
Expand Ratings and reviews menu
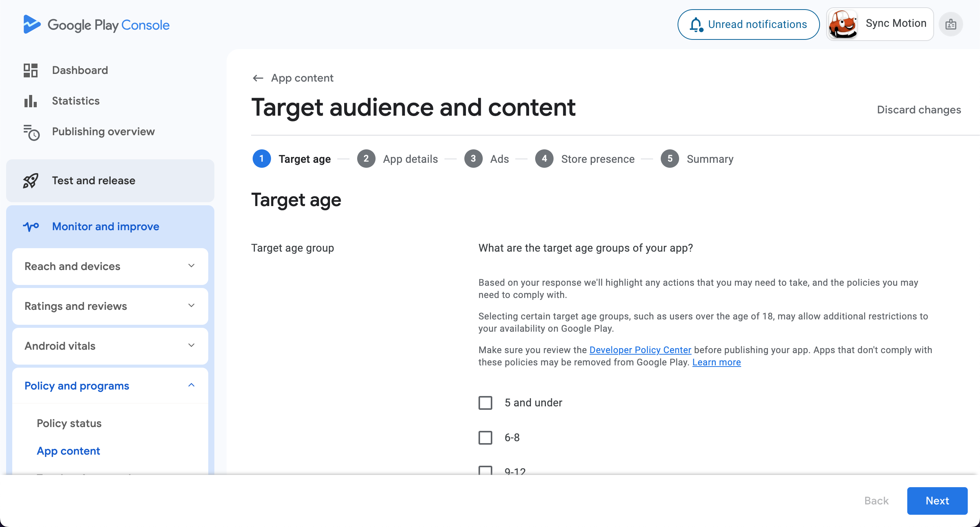[x=110, y=306]
